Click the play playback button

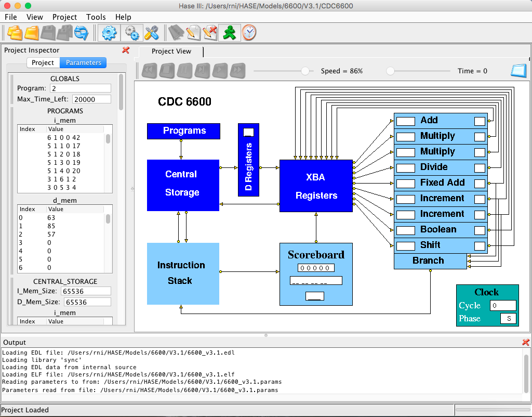(220, 71)
